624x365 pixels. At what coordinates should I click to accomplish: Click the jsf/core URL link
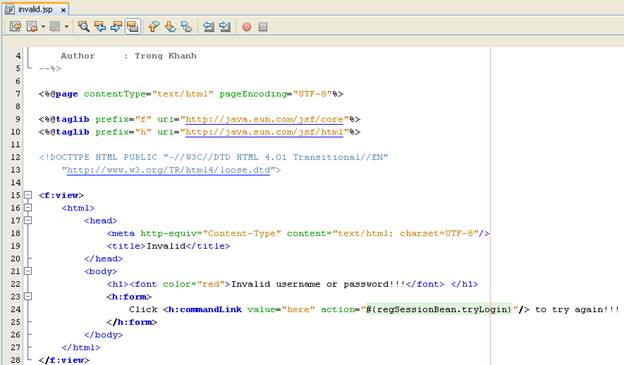point(264,119)
